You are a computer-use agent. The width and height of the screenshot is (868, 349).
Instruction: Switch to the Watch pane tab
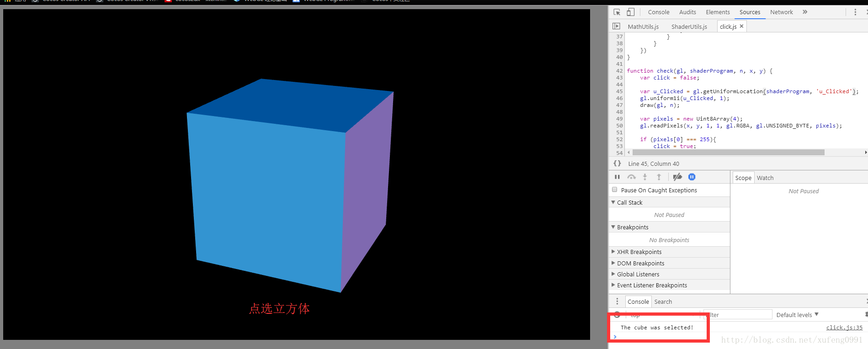[x=765, y=178]
